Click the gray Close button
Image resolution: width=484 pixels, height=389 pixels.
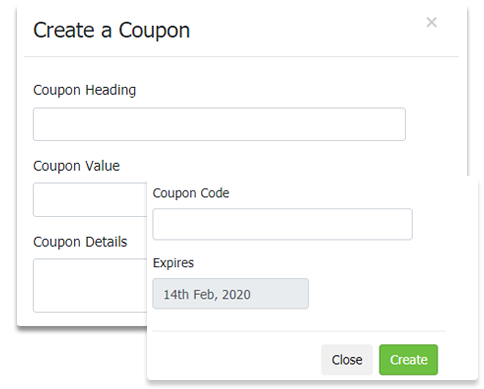click(347, 360)
